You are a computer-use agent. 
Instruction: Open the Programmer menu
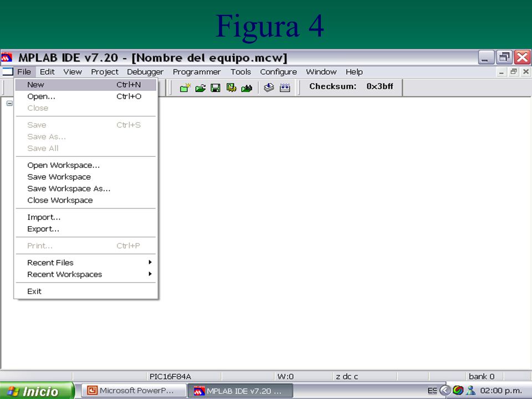coord(196,72)
